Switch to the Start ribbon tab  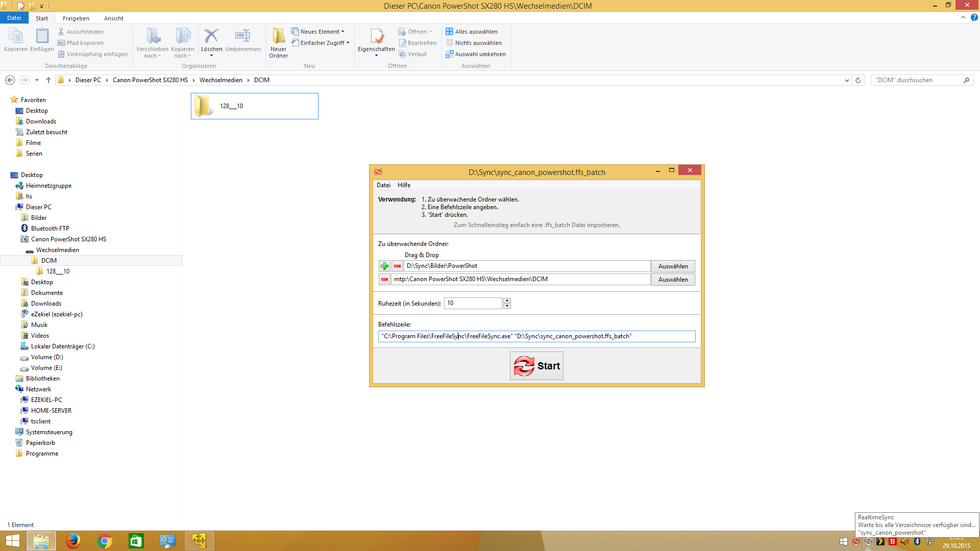pyautogui.click(x=42, y=18)
